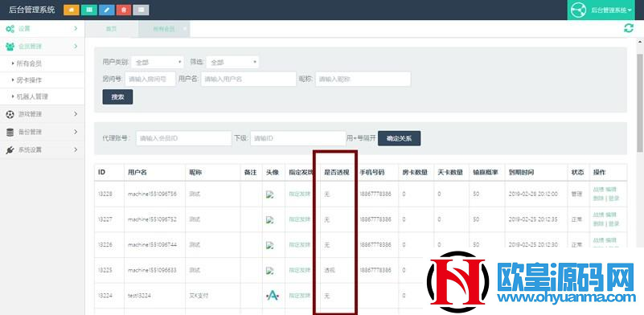This screenshot has width=644, height=315.
Task: Click the 确定关系 button
Action: (x=400, y=138)
